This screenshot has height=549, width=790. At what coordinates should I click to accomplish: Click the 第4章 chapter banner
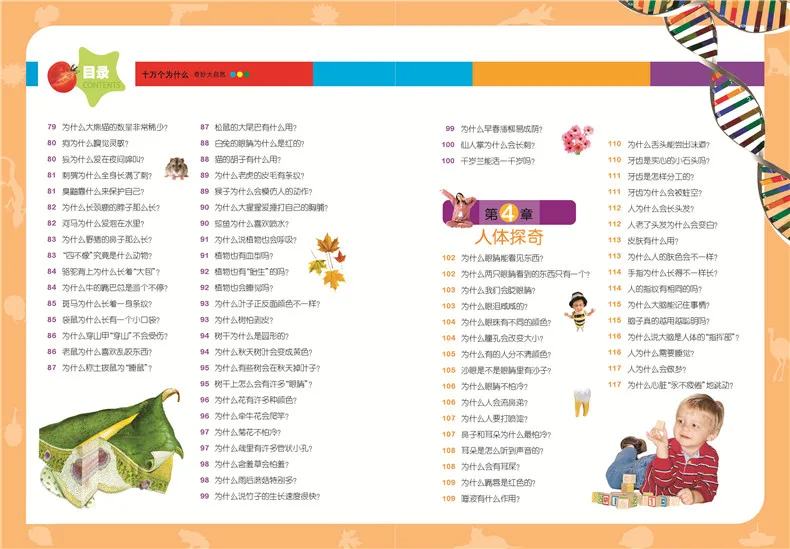(x=509, y=213)
